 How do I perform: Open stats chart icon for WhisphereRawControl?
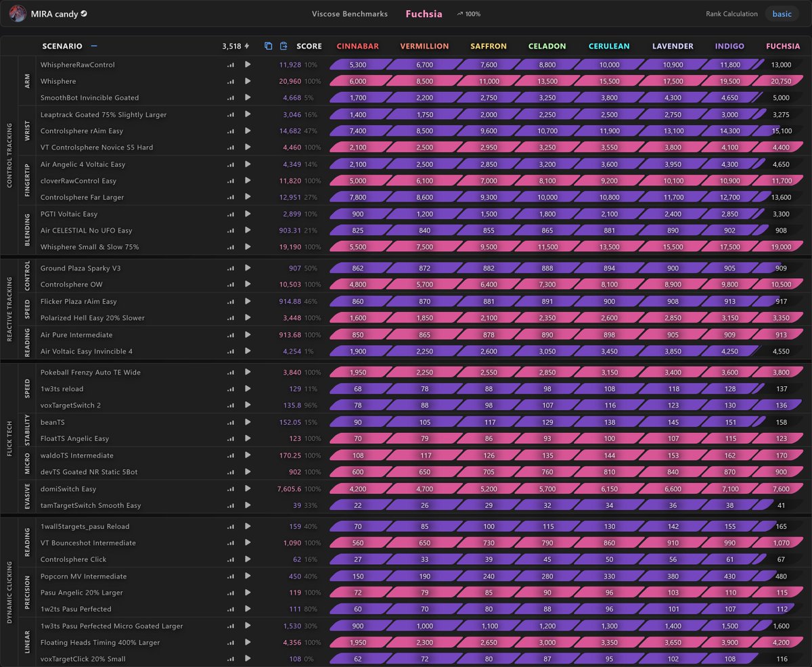[x=231, y=65]
